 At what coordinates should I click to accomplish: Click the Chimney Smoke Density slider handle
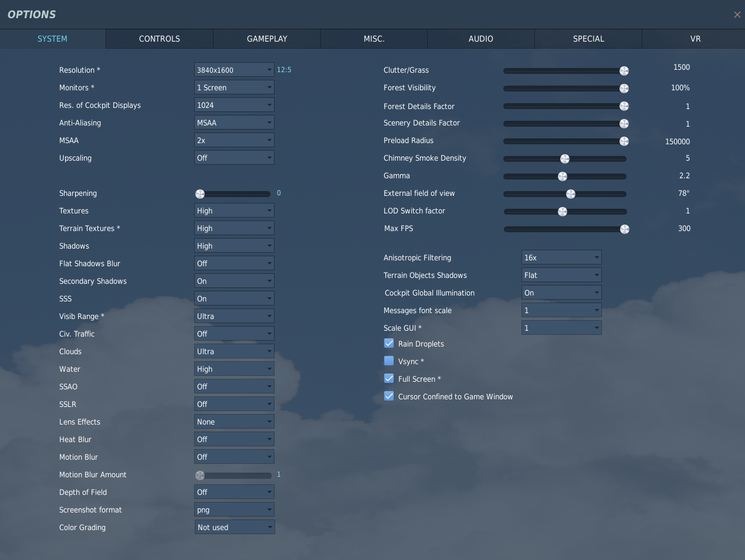coord(565,159)
